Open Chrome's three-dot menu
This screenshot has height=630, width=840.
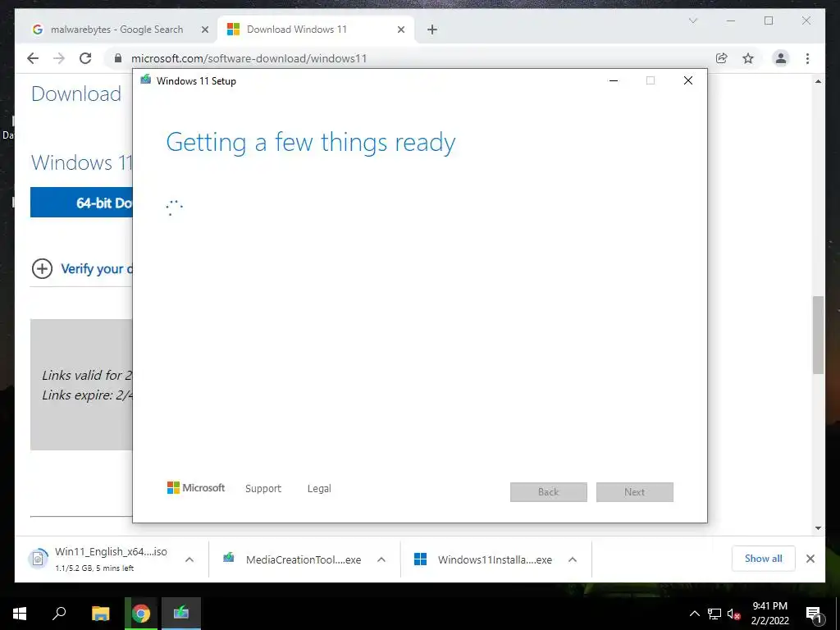pos(807,58)
